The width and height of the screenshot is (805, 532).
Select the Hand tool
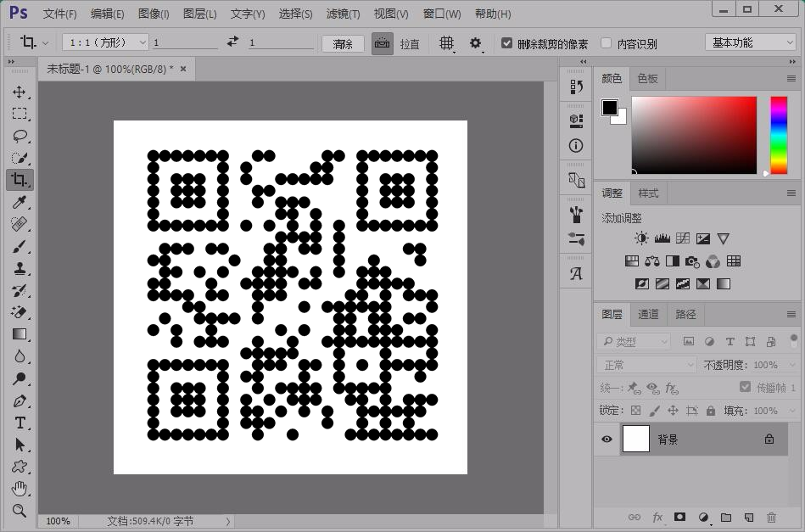click(x=20, y=489)
